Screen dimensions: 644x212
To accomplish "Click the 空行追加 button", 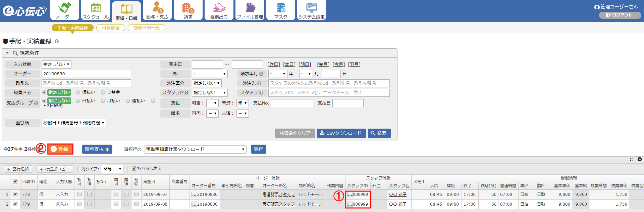I will pos(18,169).
